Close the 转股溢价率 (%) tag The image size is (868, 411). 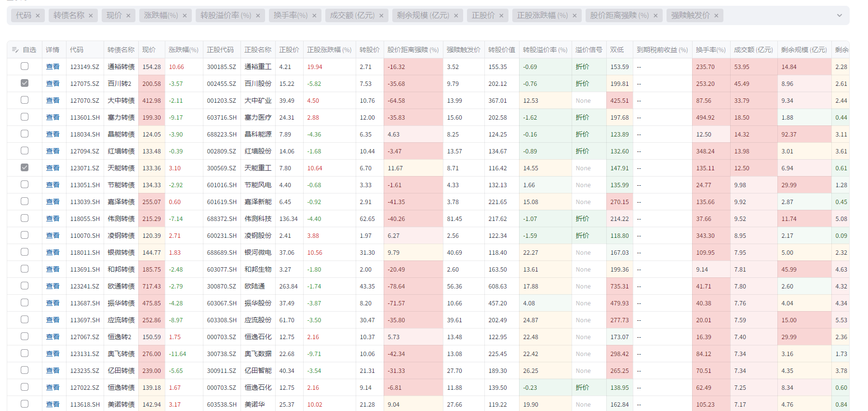coord(258,16)
